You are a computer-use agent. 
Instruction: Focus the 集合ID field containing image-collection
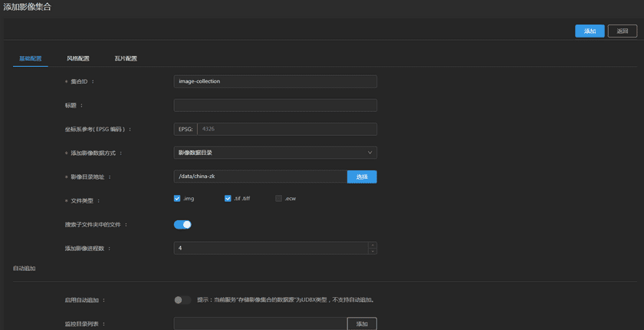[275, 81]
